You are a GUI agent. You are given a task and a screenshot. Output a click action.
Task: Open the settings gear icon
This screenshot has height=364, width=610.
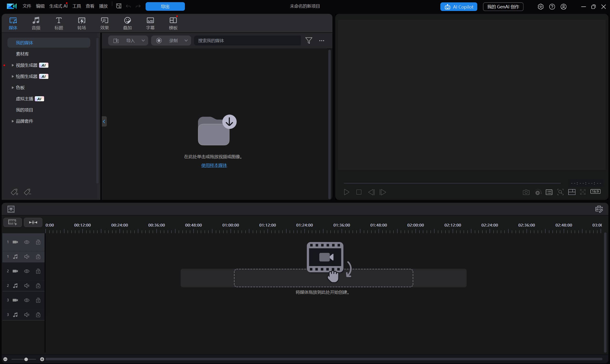coord(540,7)
